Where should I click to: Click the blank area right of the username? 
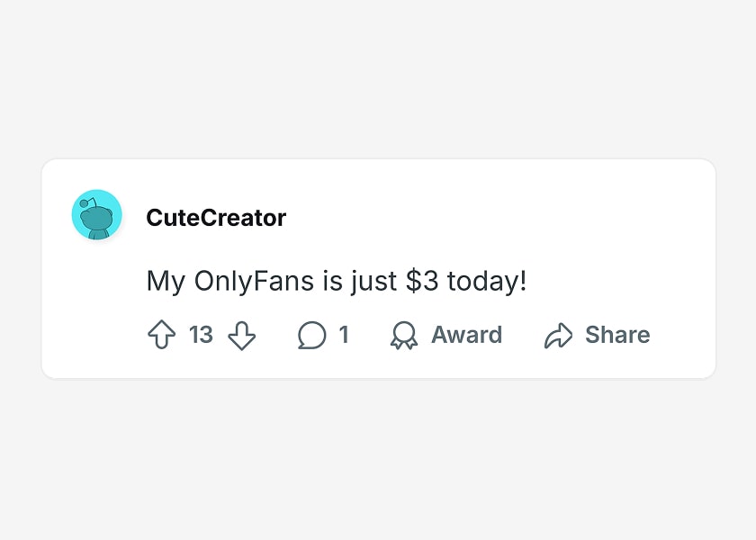(495, 218)
